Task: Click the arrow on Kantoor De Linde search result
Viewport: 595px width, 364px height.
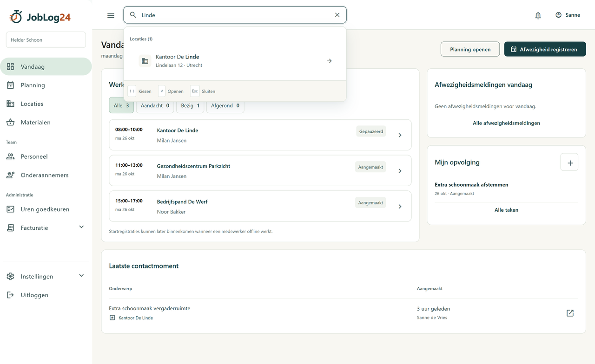Action: point(329,61)
